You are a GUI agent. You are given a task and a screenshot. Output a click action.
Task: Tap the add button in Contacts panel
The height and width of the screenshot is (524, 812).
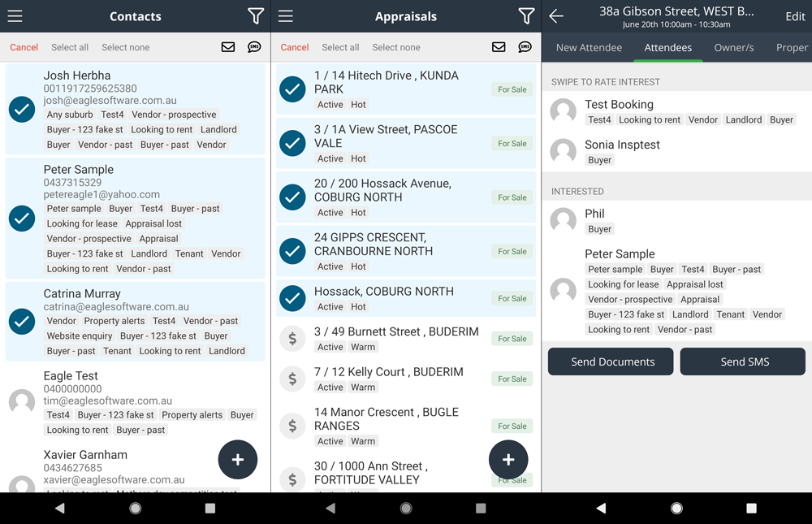238,460
